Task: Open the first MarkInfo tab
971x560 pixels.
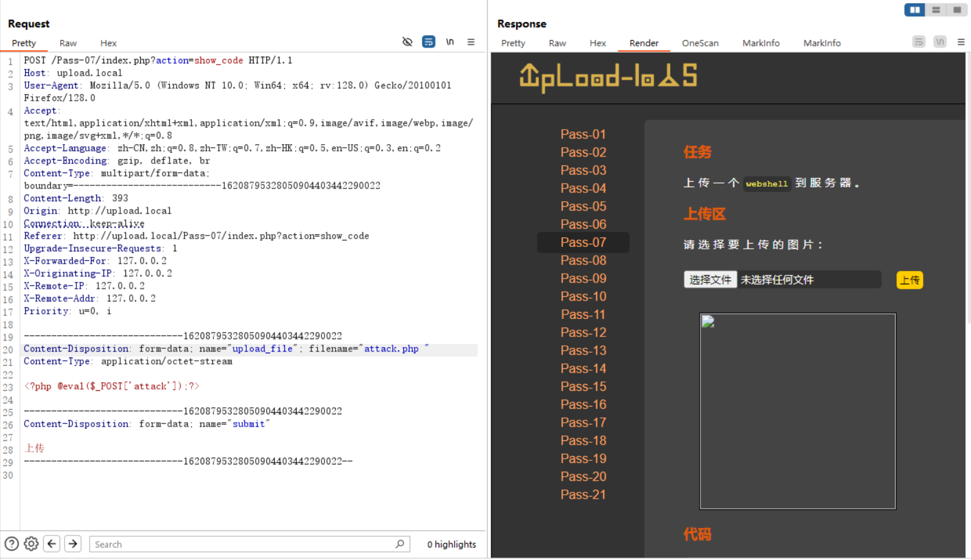Action: click(x=761, y=43)
